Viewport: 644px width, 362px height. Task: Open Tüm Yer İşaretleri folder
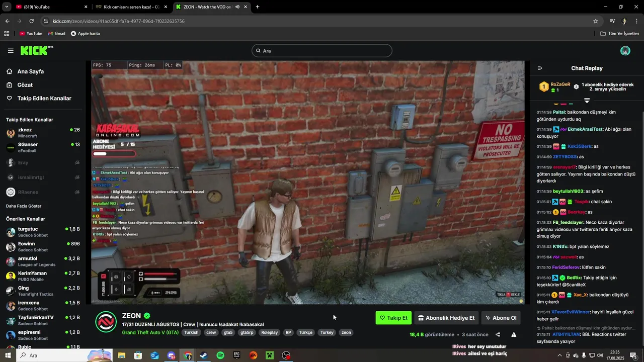pyautogui.click(x=619, y=34)
